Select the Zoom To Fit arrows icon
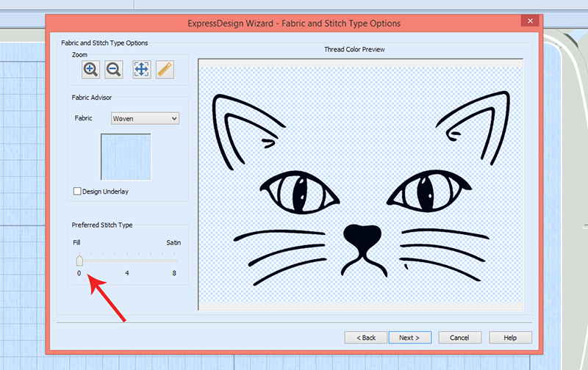The width and height of the screenshot is (588, 370). (142, 70)
